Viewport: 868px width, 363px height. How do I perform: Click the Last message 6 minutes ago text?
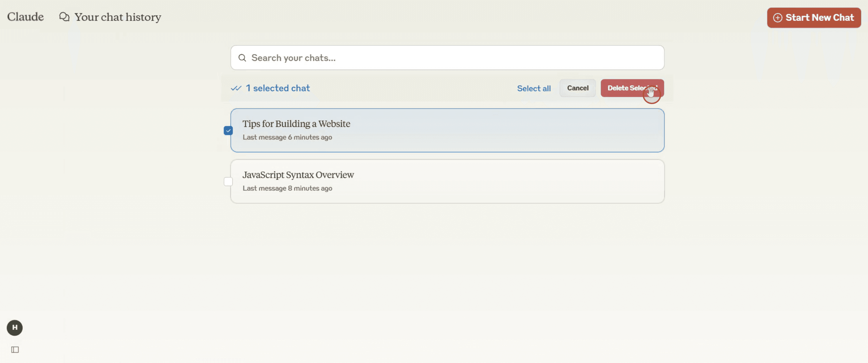coord(287,138)
